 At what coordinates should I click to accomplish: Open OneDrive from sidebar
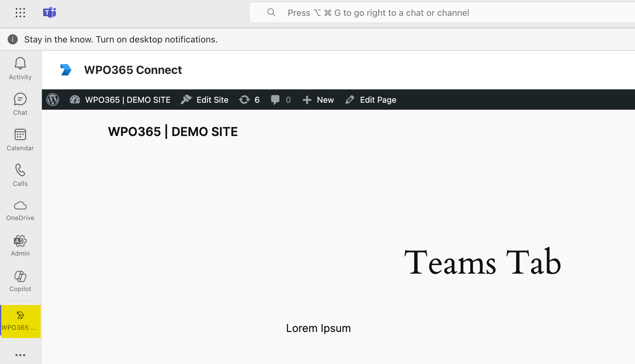[20, 211]
